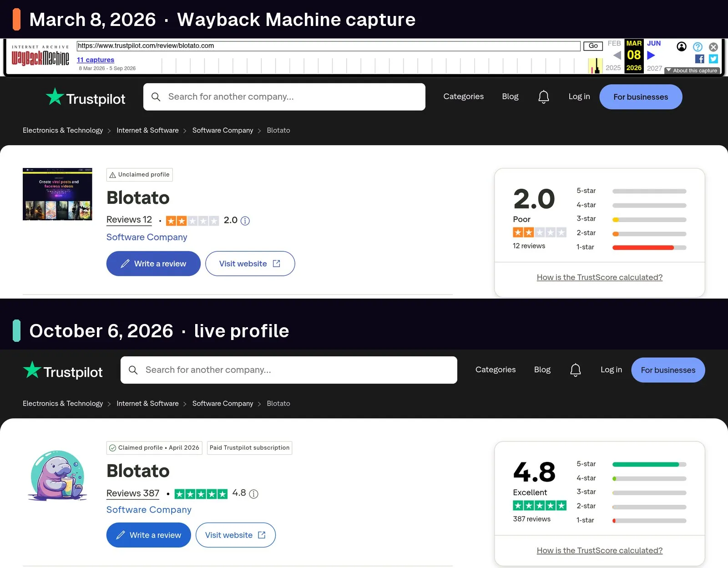Click search box in March capture

(x=284, y=97)
